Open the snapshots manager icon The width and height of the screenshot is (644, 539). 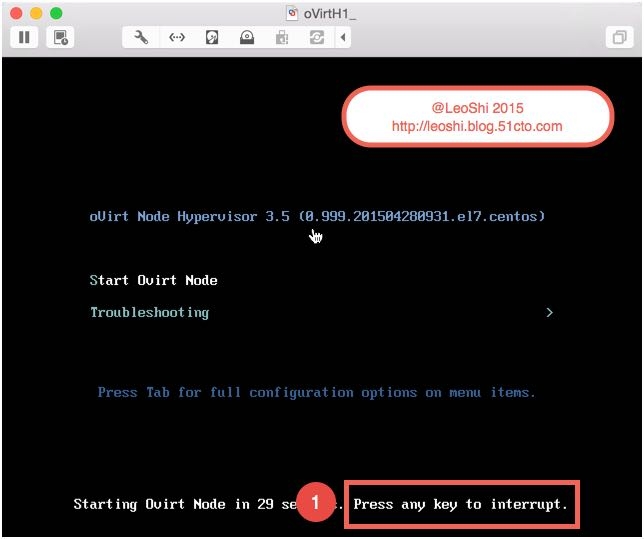[60, 37]
